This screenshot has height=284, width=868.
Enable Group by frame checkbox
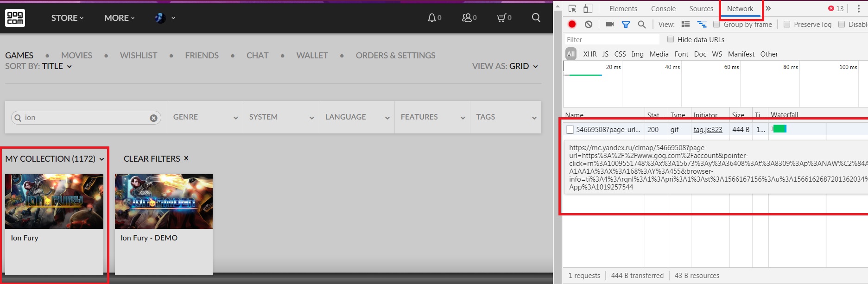(x=716, y=25)
